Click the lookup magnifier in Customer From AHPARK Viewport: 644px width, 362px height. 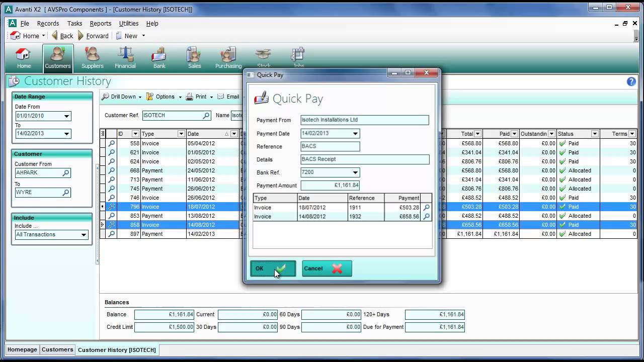65,173
